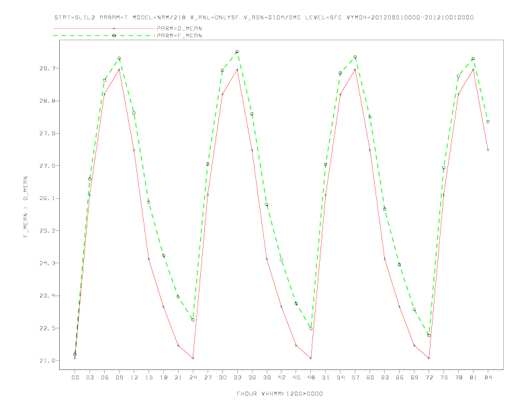532x411 pixels.
Task: Click y-axis tick value 23.4
Action: 47,295
